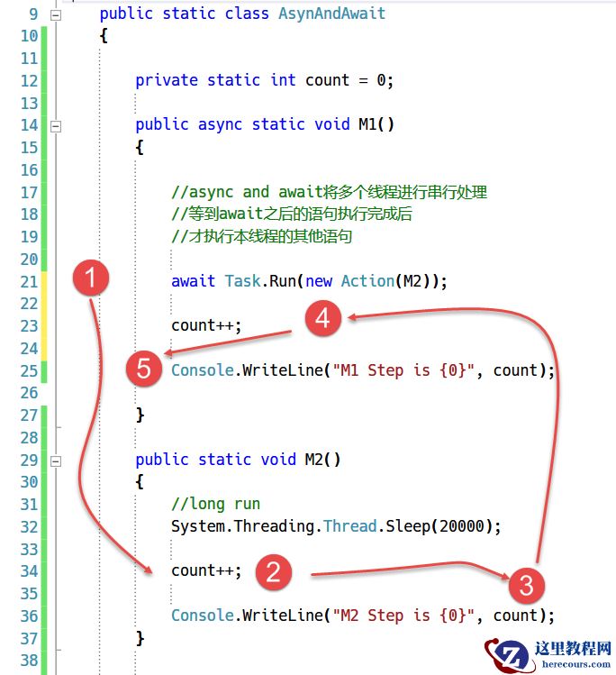Click the M2() method name on line 29
Viewport: 616px width, 675px height.
322,460
